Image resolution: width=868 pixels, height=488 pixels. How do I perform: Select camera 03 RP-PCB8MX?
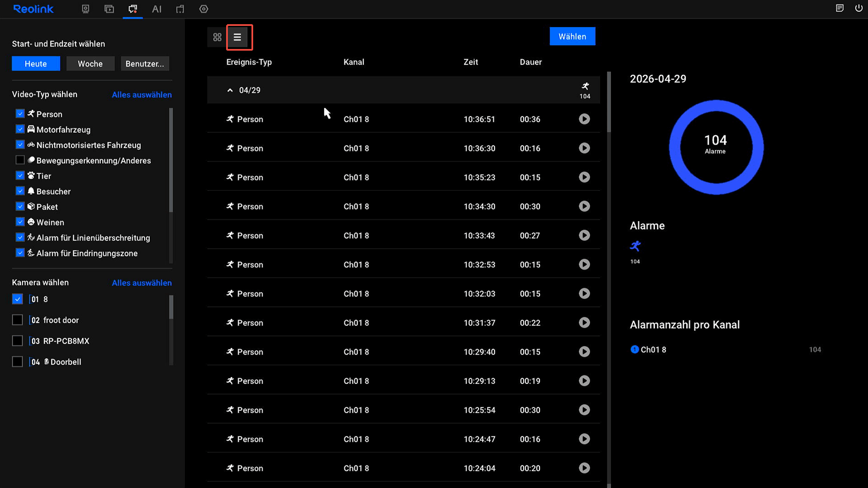tap(17, 341)
